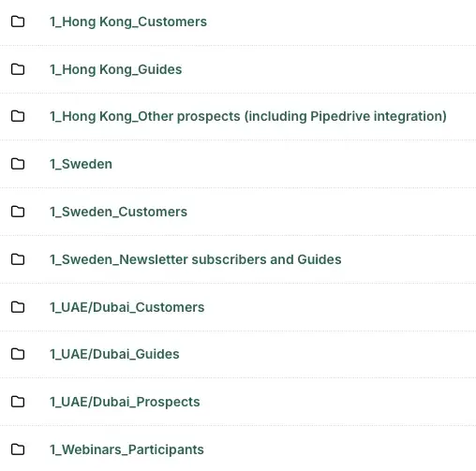Image resolution: width=476 pixels, height=471 pixels.
Task: Open the 1_Hong Kong_Guides folder link
Action: 116,69
